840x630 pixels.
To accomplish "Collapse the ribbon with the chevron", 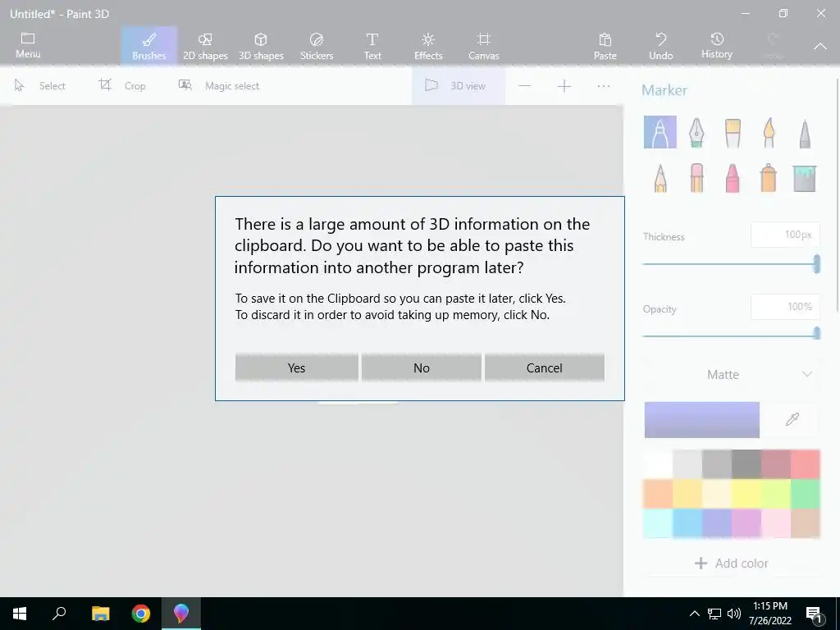I will coord(820,47).
